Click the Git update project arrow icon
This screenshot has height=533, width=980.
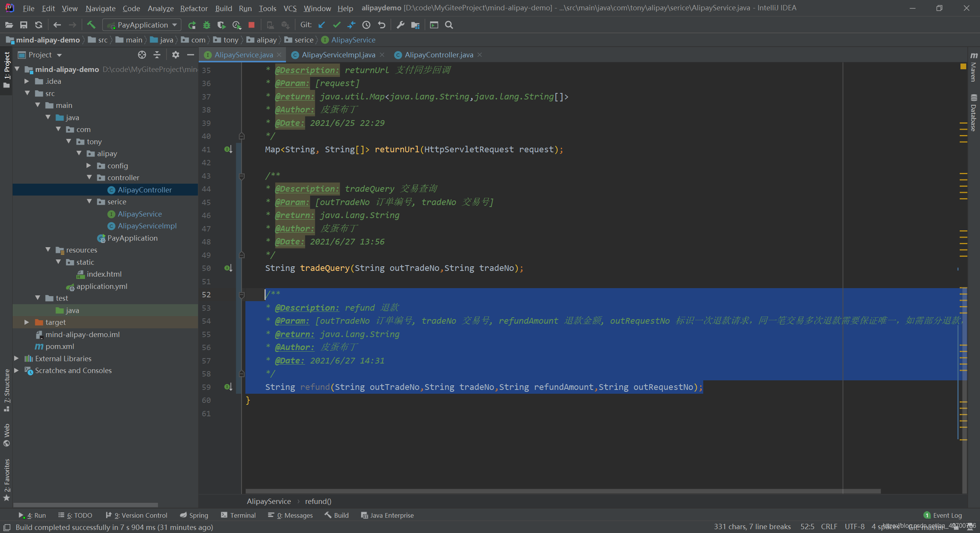click(x=322, y=25)
